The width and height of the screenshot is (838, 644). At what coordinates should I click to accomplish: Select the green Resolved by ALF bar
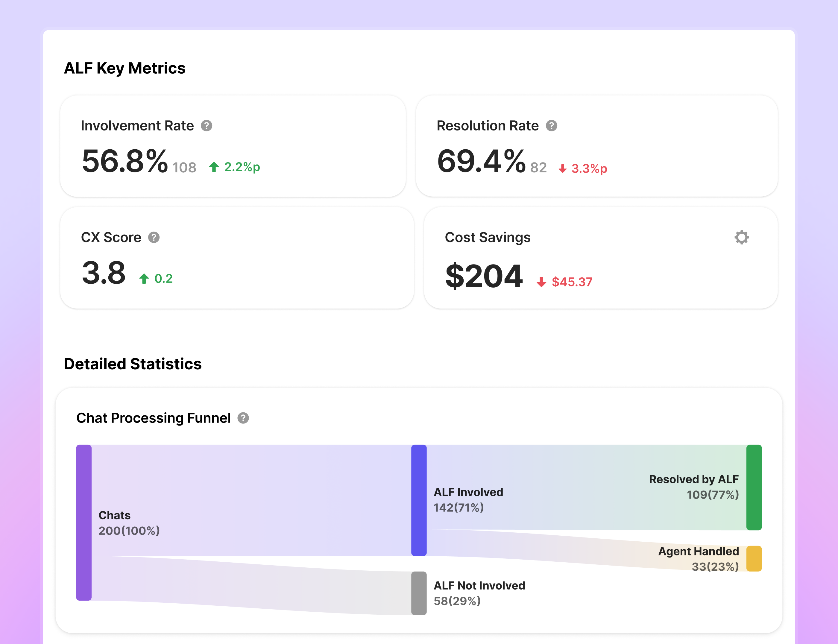coord(754,487)
